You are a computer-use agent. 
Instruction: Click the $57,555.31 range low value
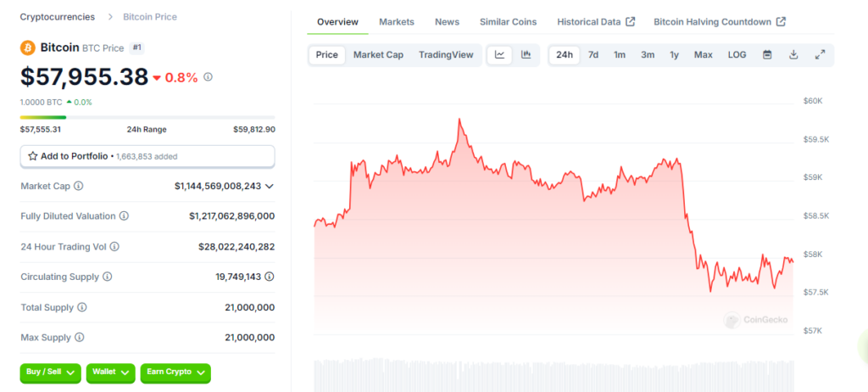(x=41, y=130)
